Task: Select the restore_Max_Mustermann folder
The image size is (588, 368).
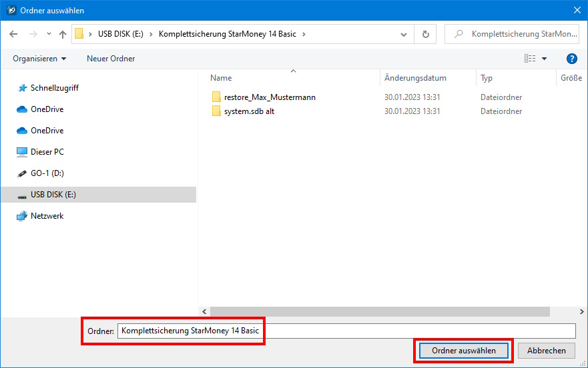Action: [270, 97]
